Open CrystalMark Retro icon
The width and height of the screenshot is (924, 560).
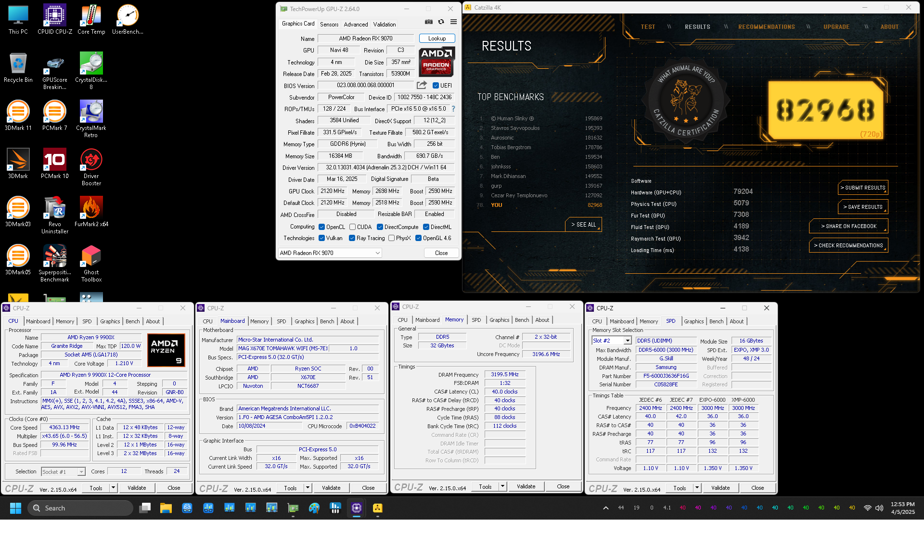point(91,119)
